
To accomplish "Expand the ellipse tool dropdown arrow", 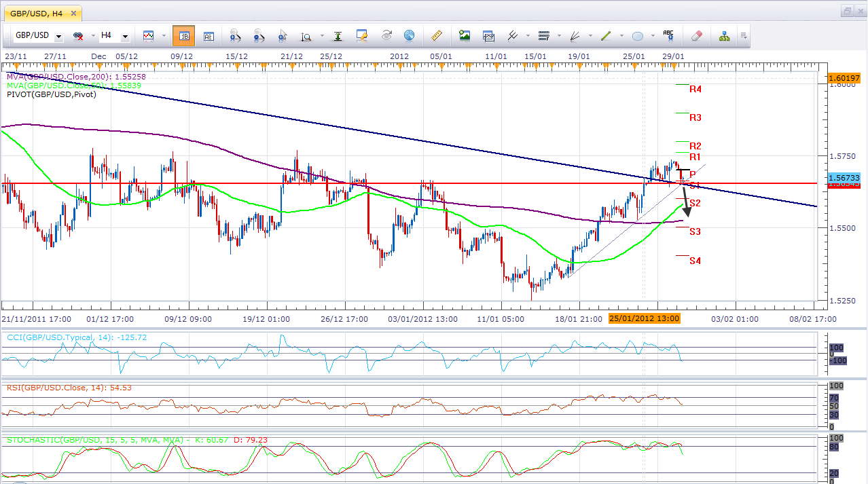I will 653,35.
